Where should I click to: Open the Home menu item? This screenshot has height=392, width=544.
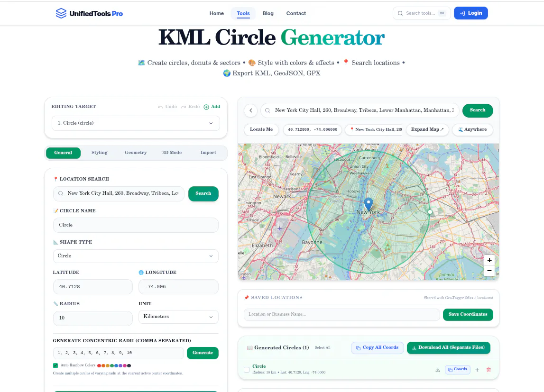[216, 14]
